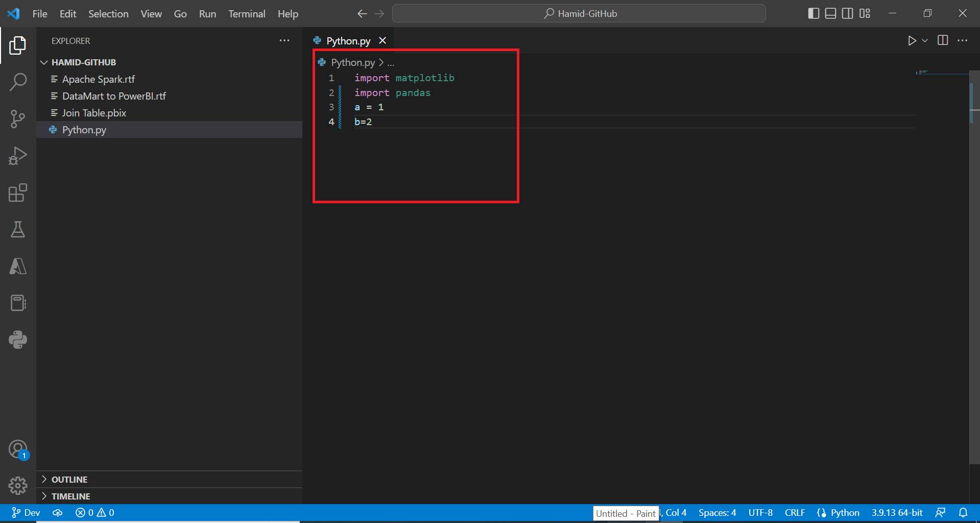980x523 pixels.
Task: Click on line 4 b=2
Action: (x=363, y=122)
